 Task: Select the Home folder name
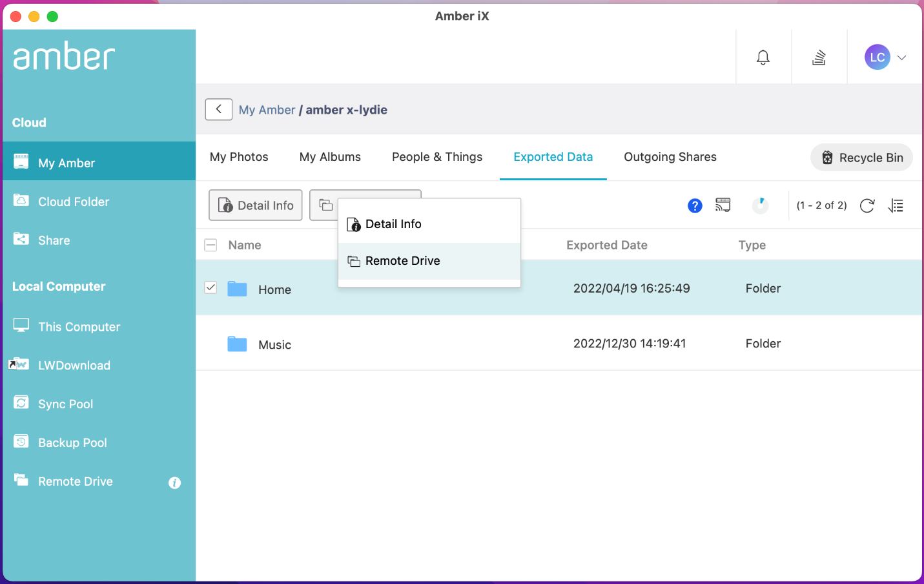274,290
